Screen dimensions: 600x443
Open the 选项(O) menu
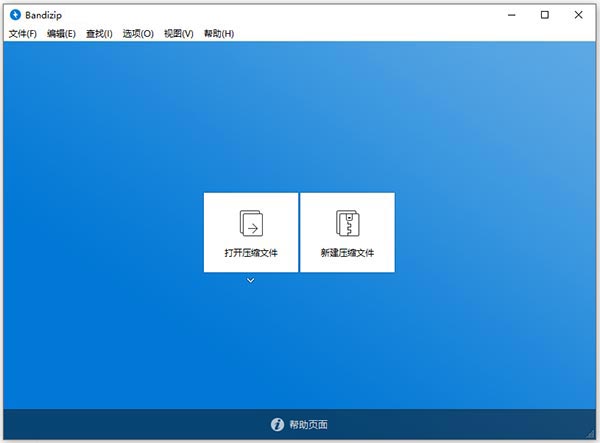(138, 34)
